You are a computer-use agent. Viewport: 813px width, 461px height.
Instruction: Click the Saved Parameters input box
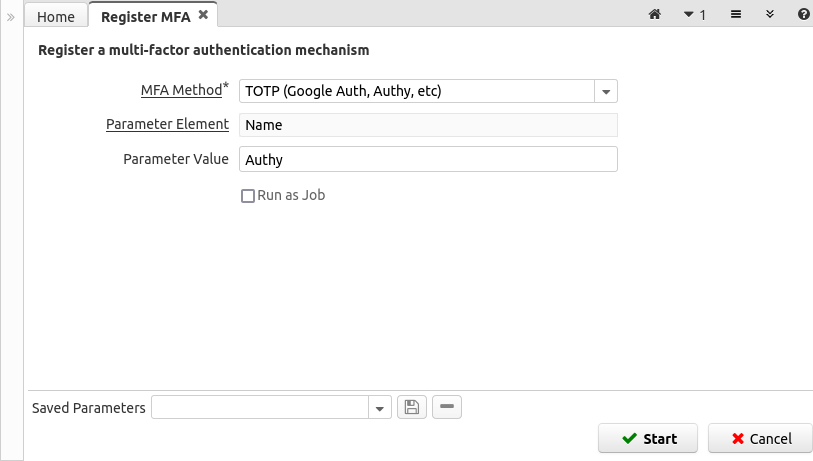[260, 408]
